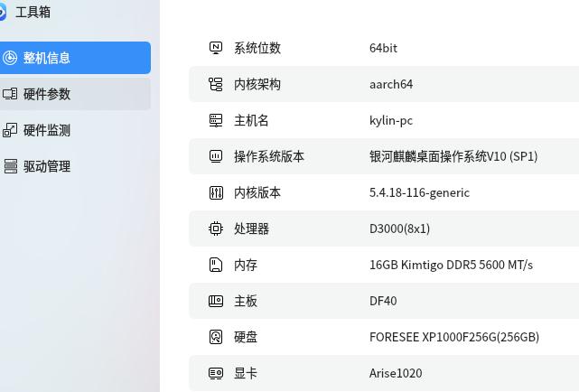Select the kylin-pc hostname value
The height and width of the screenshot is (392, 579).
coord(391,121)
